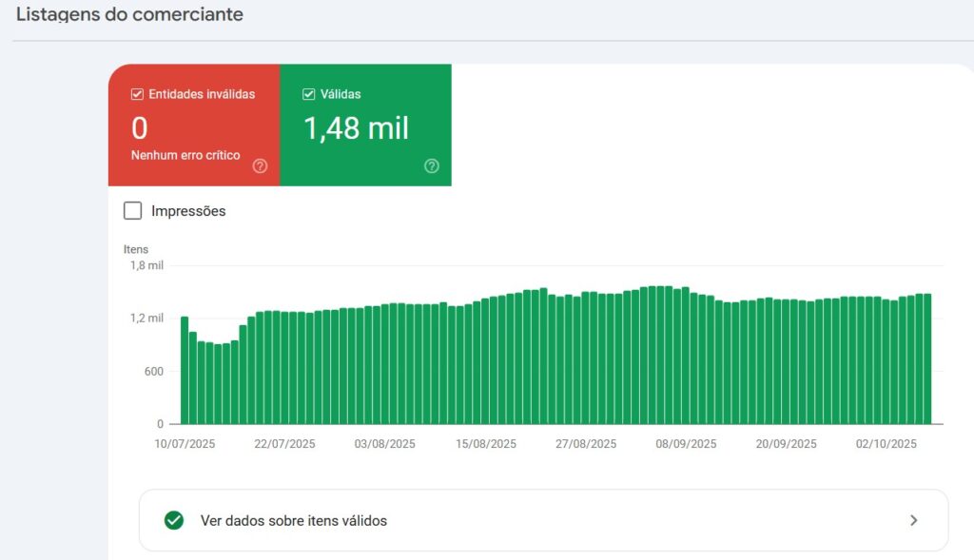The image size is (974, 560).
Task: Enable the Impressões checkbox
Action: click(133, 211)
